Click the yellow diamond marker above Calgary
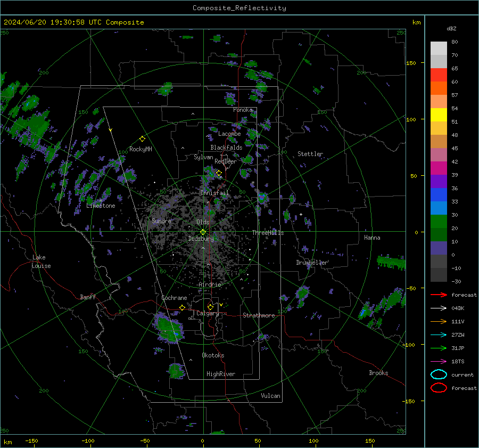Image resolution: width=479 pixels, height=448 pixels. click(210, 307)
